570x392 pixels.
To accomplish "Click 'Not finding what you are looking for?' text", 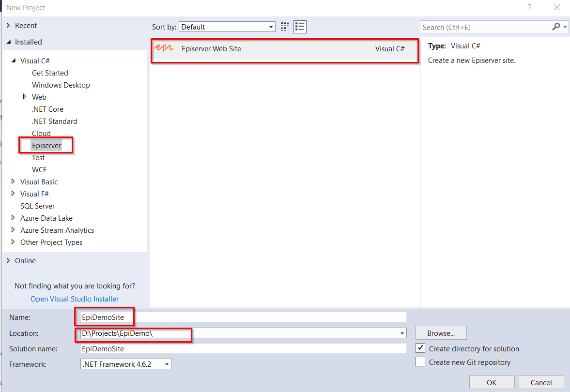I will tap(75, 286).
